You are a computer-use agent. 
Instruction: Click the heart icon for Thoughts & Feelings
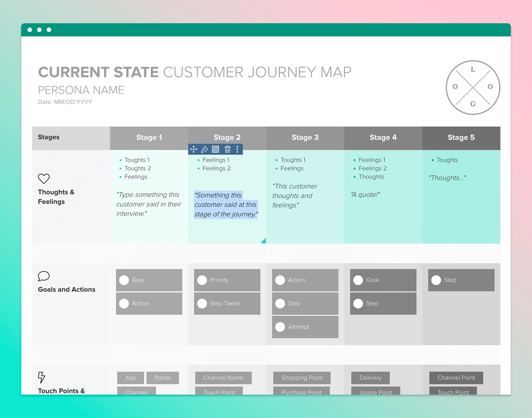44,179
